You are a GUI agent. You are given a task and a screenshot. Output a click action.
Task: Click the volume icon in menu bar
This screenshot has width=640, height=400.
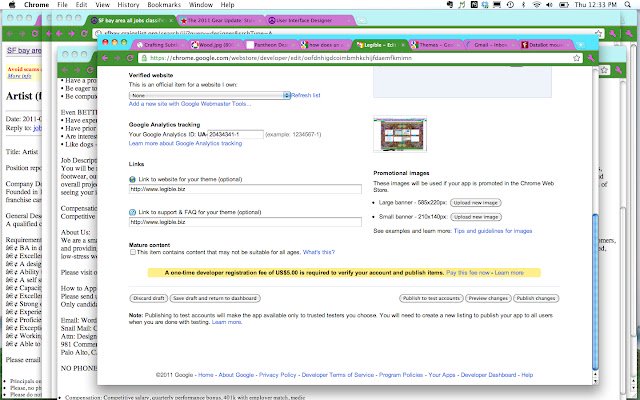[549, 5]
